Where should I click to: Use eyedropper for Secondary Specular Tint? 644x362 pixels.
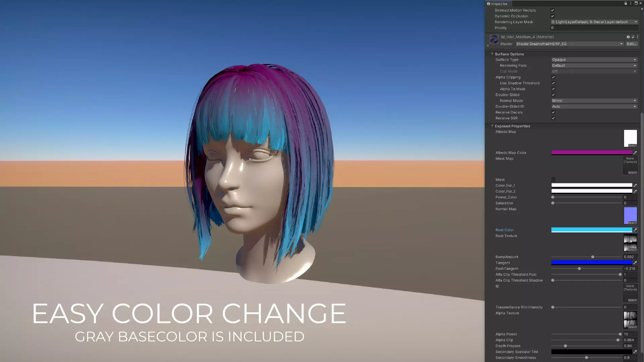coord(635,352)
